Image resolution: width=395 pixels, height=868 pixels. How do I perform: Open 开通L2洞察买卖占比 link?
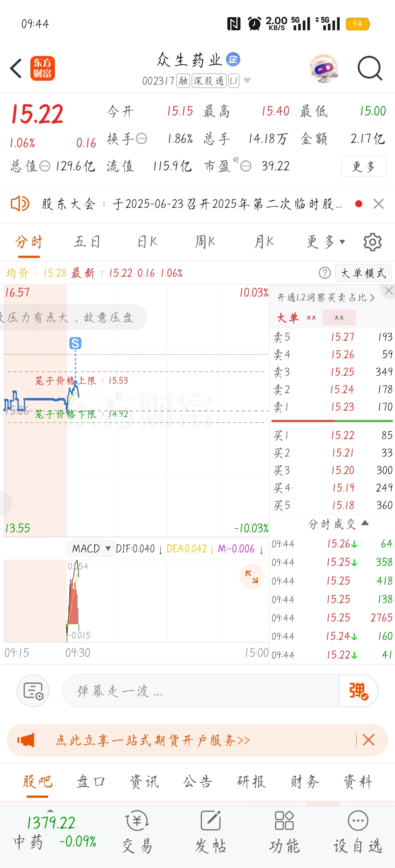[x=326, y=298]
